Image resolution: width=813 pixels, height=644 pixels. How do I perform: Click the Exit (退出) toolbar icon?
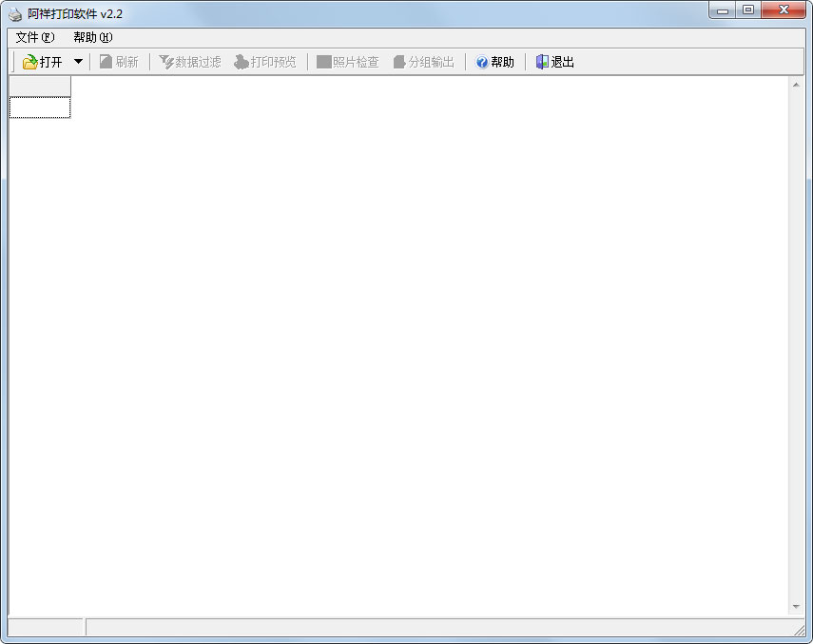pos(542,62)
